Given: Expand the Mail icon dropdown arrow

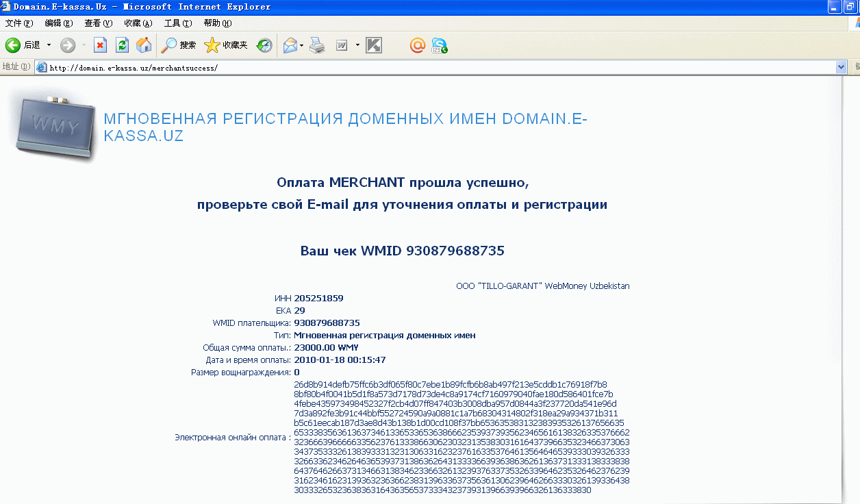Looking at the screenshot, I should [x=301, y=45].
